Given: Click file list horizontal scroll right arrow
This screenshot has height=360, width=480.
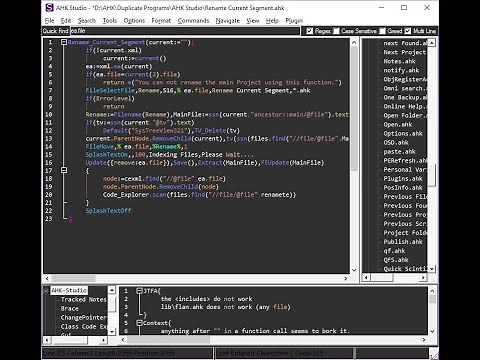Looking at the screenshot, I should [423, 277].
